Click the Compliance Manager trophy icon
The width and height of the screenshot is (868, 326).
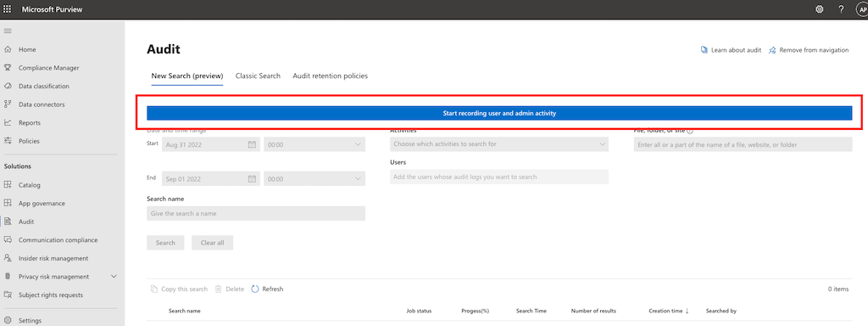pos(8,68)
